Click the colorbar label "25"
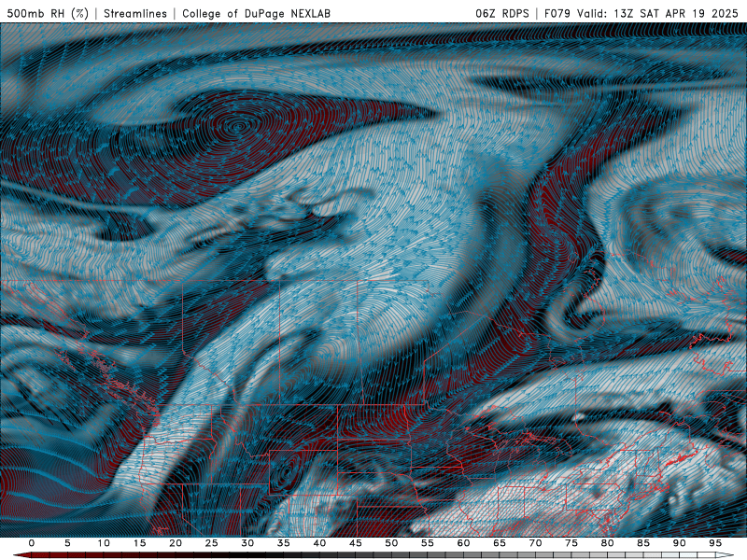The height and width of the screenshot is (560, 747). (x=212, y=543)
